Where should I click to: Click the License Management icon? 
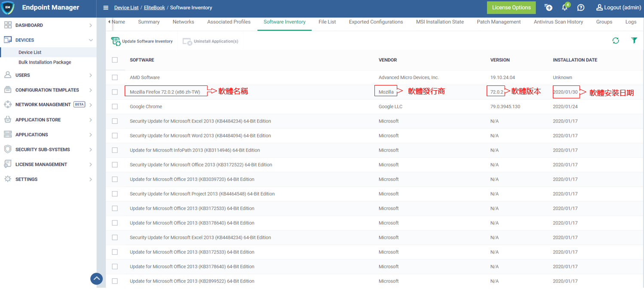click(x=8, y=164)
